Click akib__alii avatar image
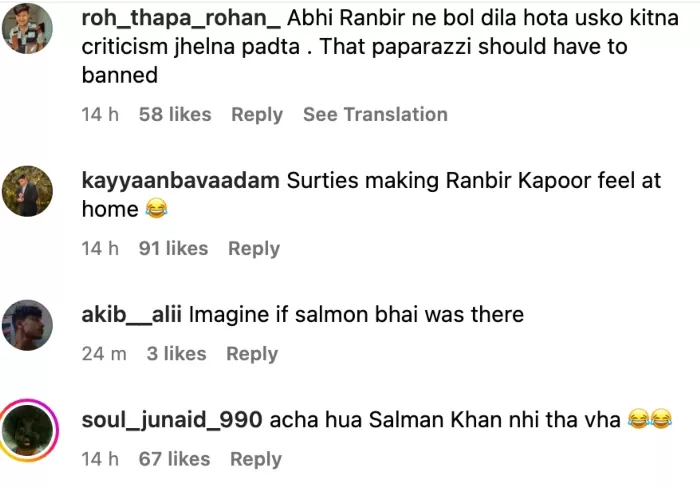The image size is (700, 489). pos(28,324)
